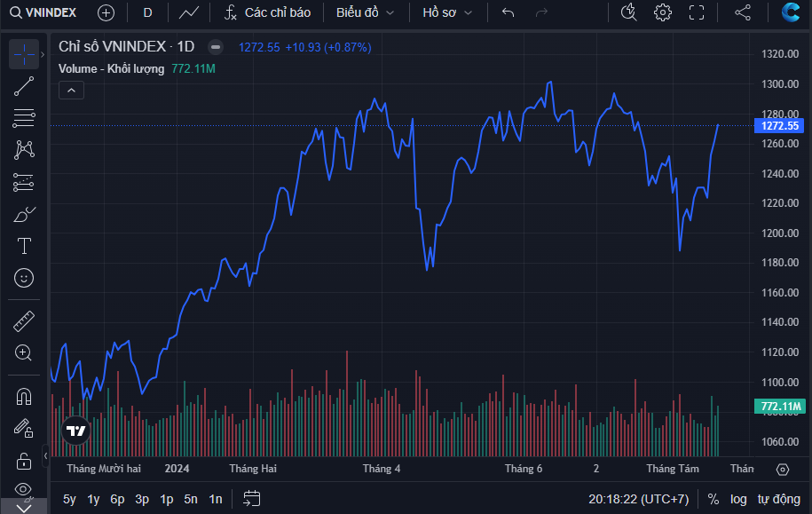Click the 1y time range button
The width and height of the screenshot is (812, 514).
point(93,499)
